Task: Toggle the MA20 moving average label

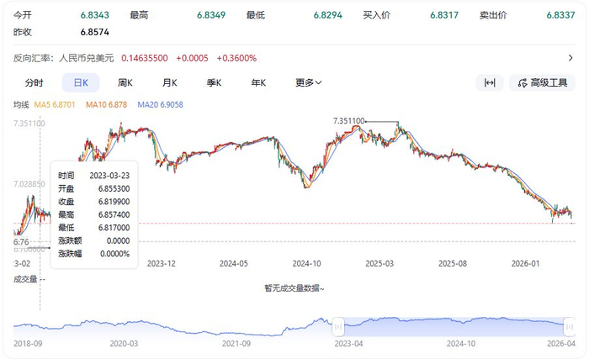Action: click(x=160, y=105)
